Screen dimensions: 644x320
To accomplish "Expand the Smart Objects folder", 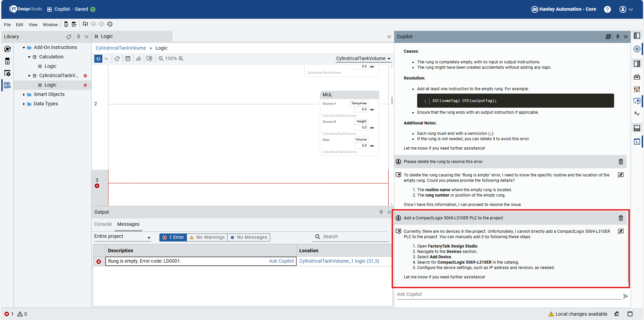I will [x=24, y=95].
